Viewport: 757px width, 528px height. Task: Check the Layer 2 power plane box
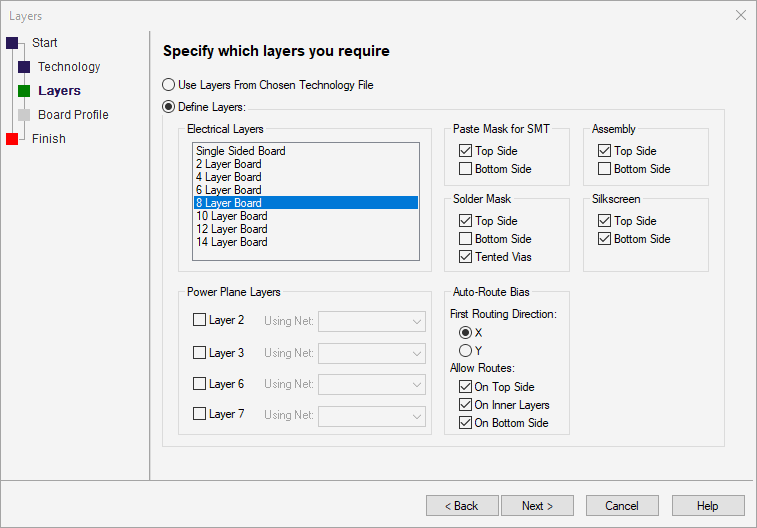tap(199, 320)
